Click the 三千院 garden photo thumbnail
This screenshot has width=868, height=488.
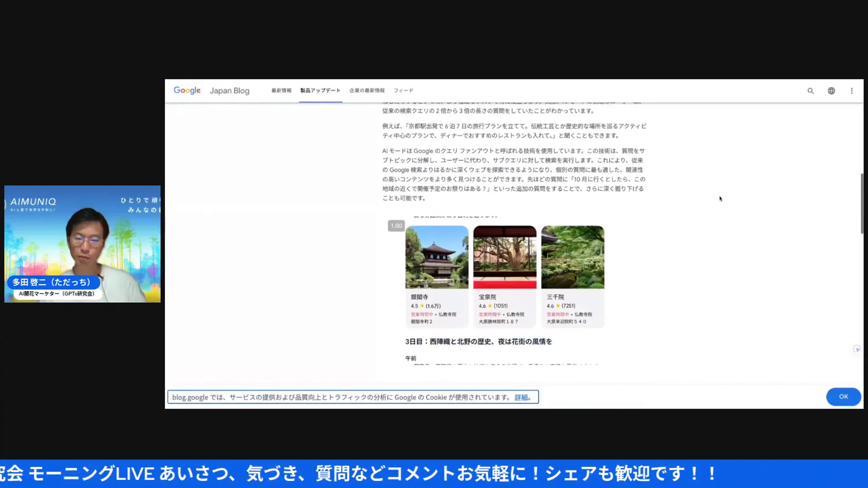(573, 257)
